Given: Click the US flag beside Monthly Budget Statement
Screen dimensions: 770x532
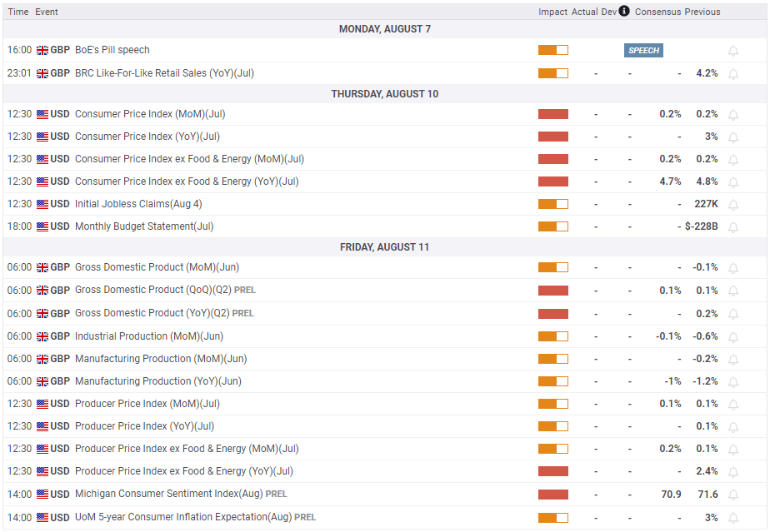Looking at the screenshot, I should (x=42, y=226).
